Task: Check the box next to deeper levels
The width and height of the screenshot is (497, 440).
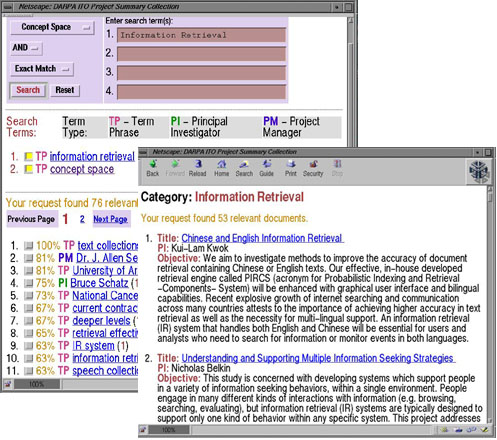Action: click(29, 321)
